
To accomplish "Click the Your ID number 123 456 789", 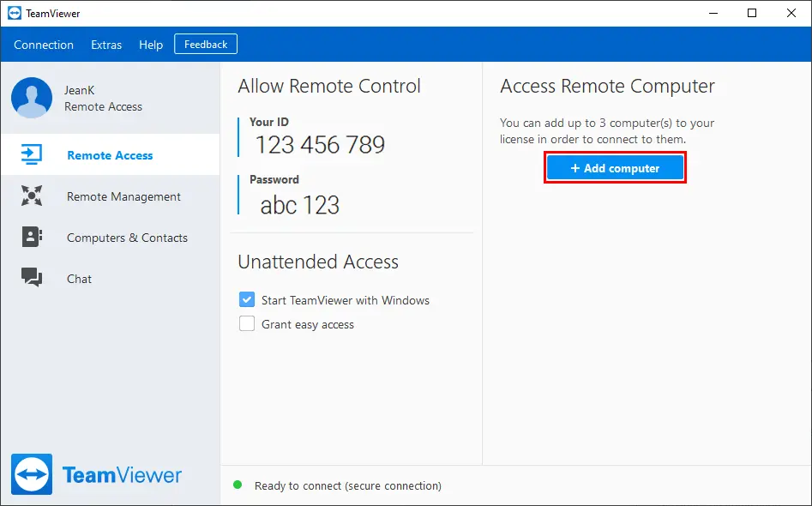I will point(320,144).
